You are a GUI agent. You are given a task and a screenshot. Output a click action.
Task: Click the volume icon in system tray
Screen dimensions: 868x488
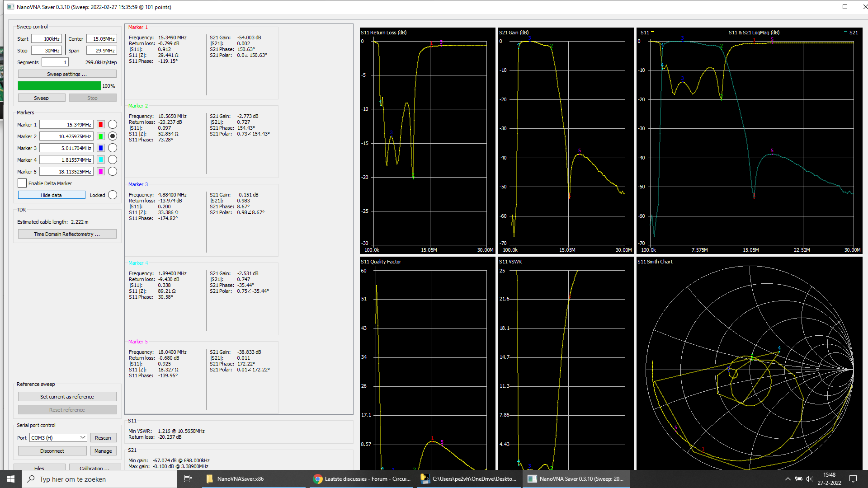pos(809,479)
